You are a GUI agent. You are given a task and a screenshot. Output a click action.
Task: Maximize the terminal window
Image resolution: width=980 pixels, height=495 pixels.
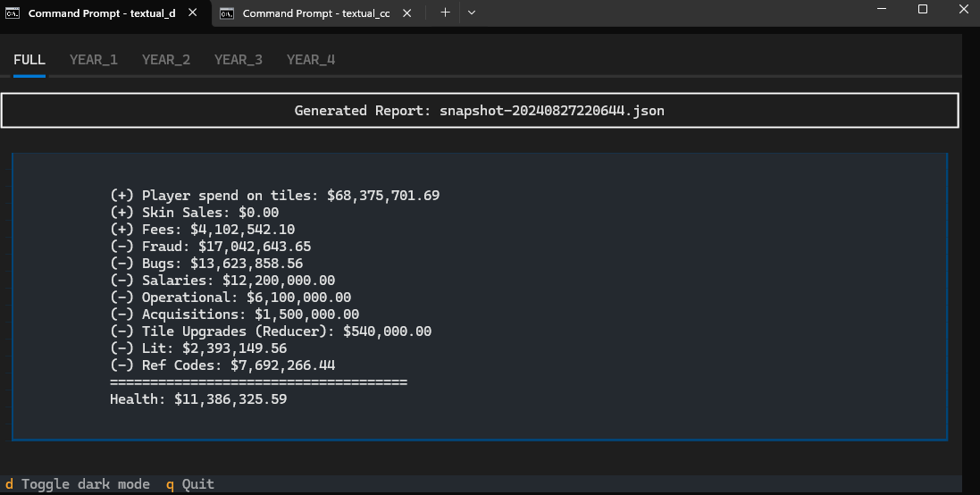point(923,9)
